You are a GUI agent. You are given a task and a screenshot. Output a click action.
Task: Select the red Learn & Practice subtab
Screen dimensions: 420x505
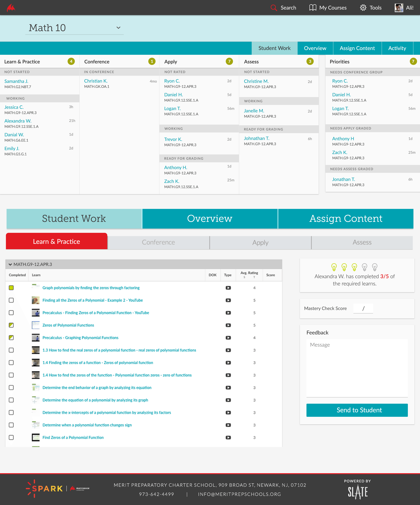coord(57,241)
